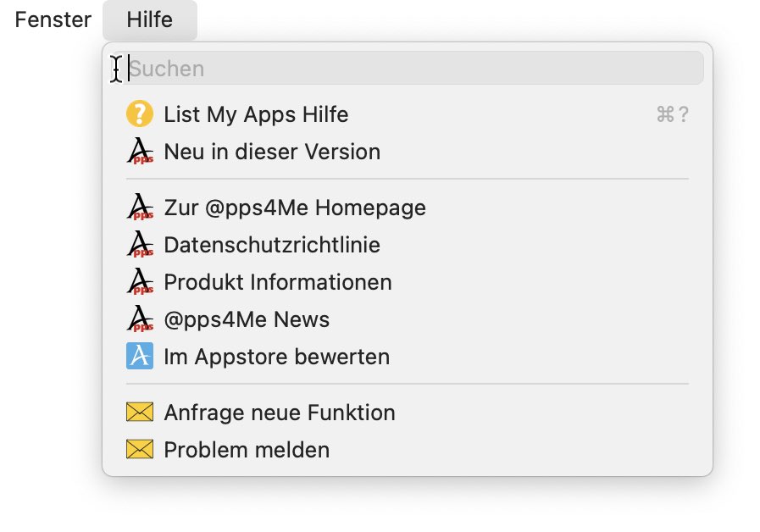Open the Fenster menu
Screen dimensions: 760x532
click(x=53, y=19)
